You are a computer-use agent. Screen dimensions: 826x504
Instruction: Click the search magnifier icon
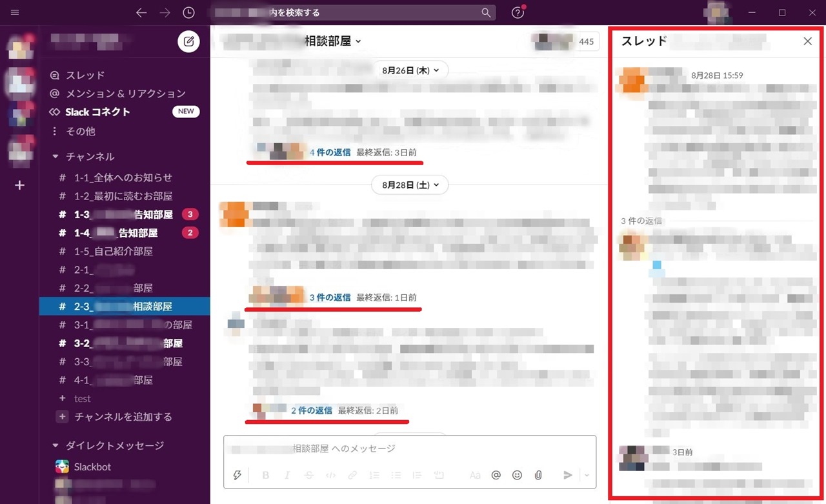click(487, 12)
